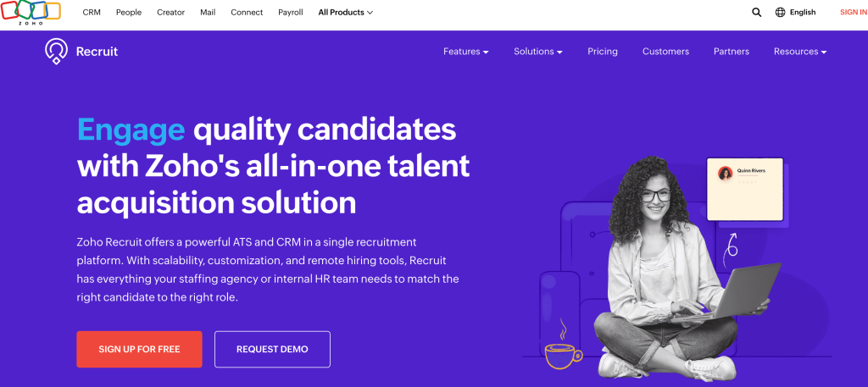Open the People product link
868x387 pixels.
(129, 12)
